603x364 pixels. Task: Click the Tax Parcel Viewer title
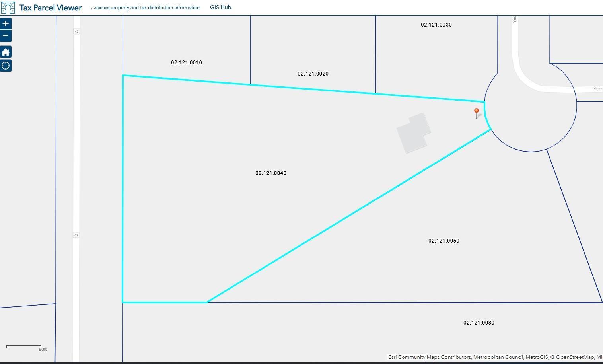(51, 8)
